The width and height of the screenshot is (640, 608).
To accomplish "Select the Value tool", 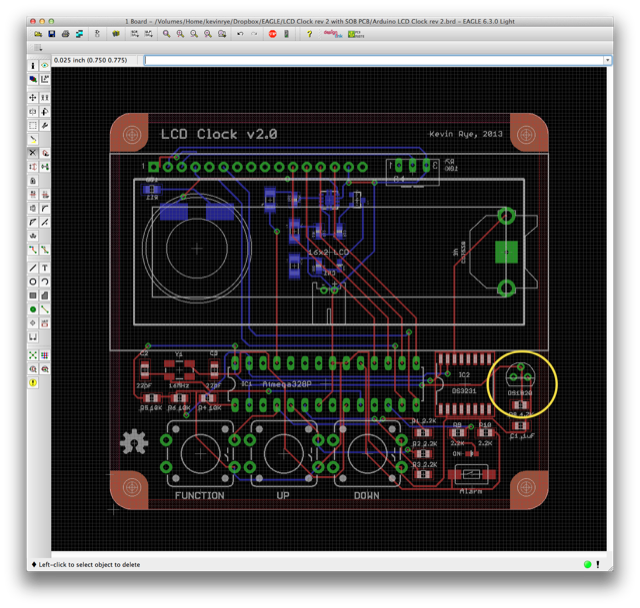I will (x=44, y=195).
